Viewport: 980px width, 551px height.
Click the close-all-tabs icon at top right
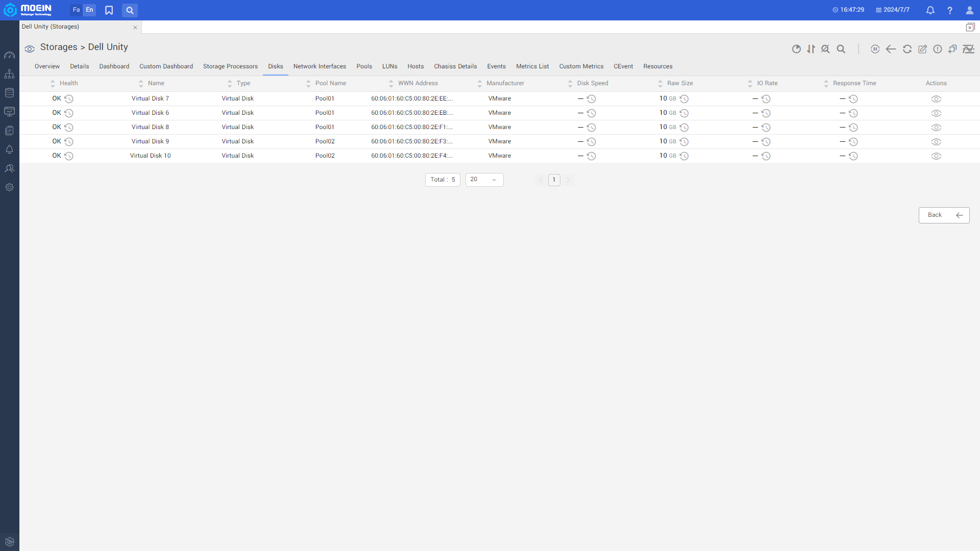pyautogui.click(x=970, y=28)
